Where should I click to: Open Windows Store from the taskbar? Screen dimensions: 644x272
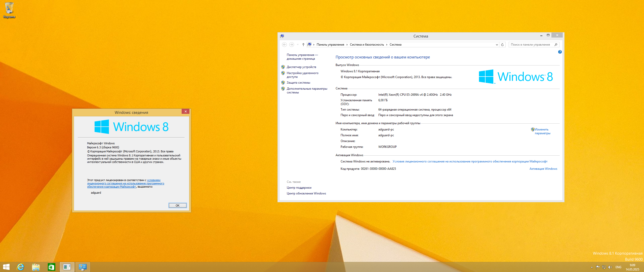(52, 267)
